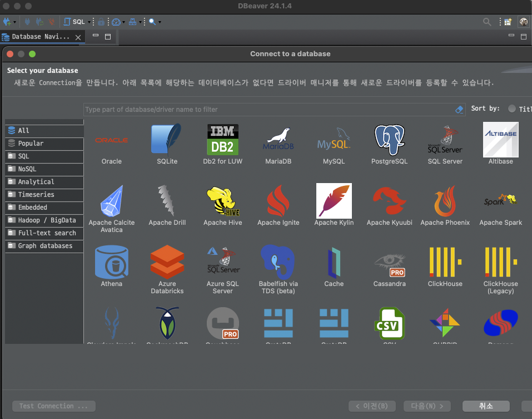532x419 pixels.
Task: Select the Popular category
Action: pyautogui.click(x=44, y=144)
